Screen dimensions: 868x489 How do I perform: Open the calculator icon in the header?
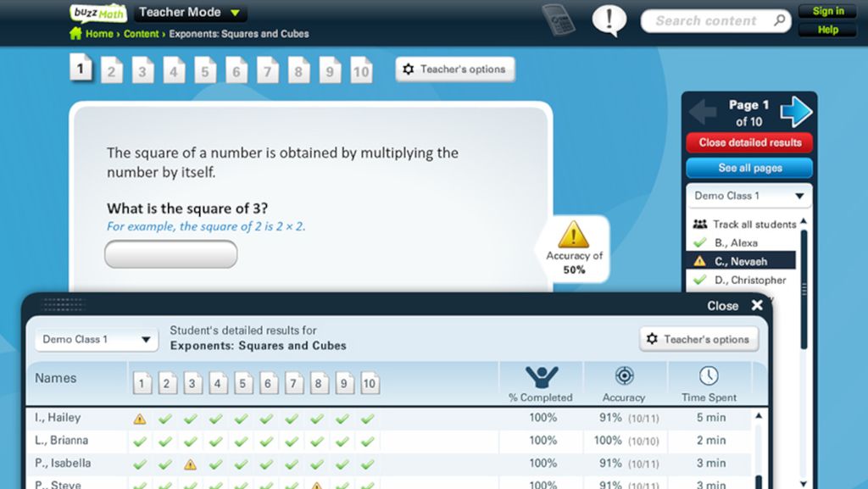coord(559,19)
